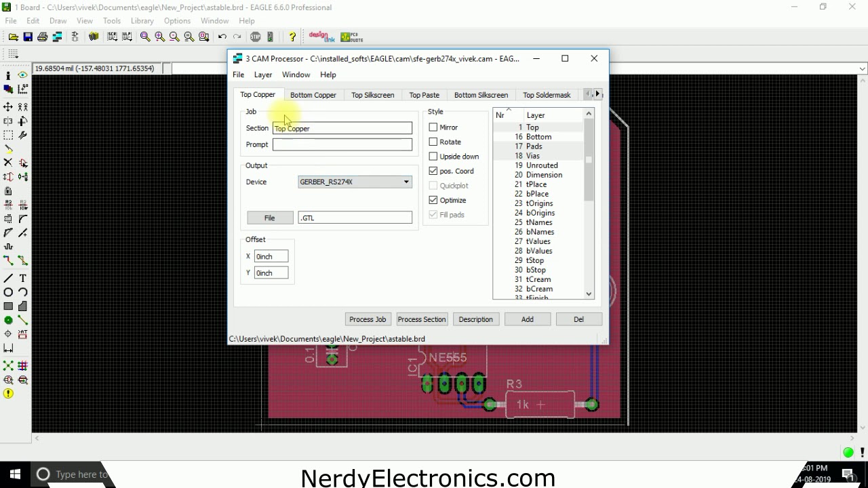Open help with the yellow question mark
Image resolution: width=868 pixels, height=488 pixels.
pos(292,37)
